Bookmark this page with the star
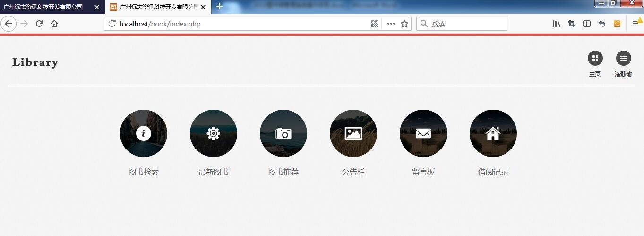 [404, 24]
